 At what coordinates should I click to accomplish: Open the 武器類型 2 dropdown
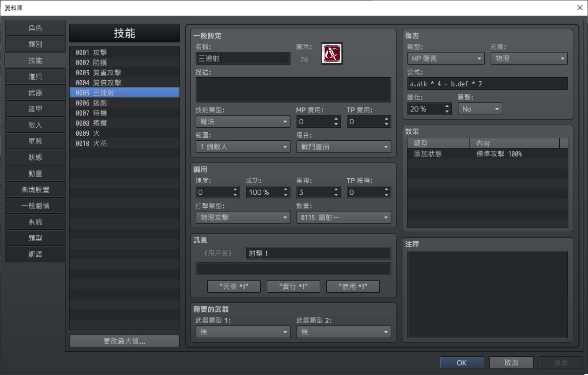coord(344,332)
